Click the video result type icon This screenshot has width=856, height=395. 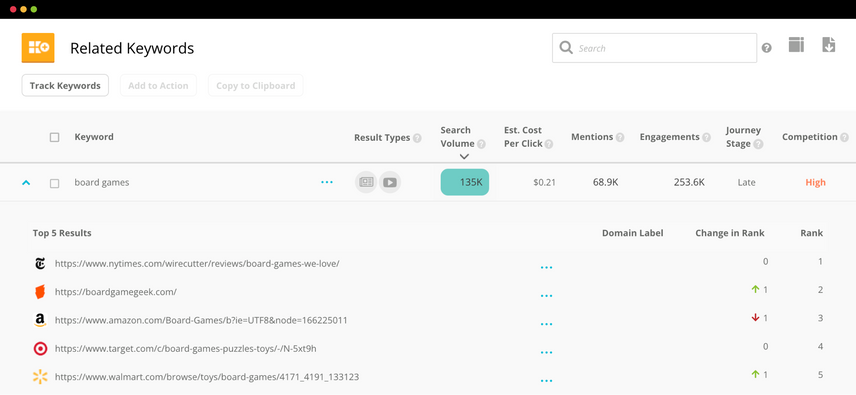pyautogui.click(x=390, y=182)
